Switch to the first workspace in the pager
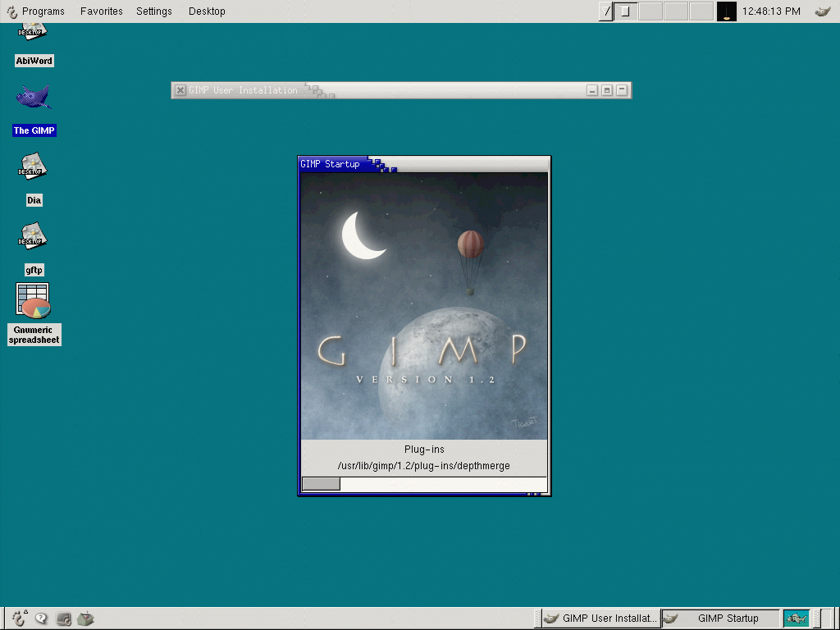The image size is (840, 630). [625, 11]
